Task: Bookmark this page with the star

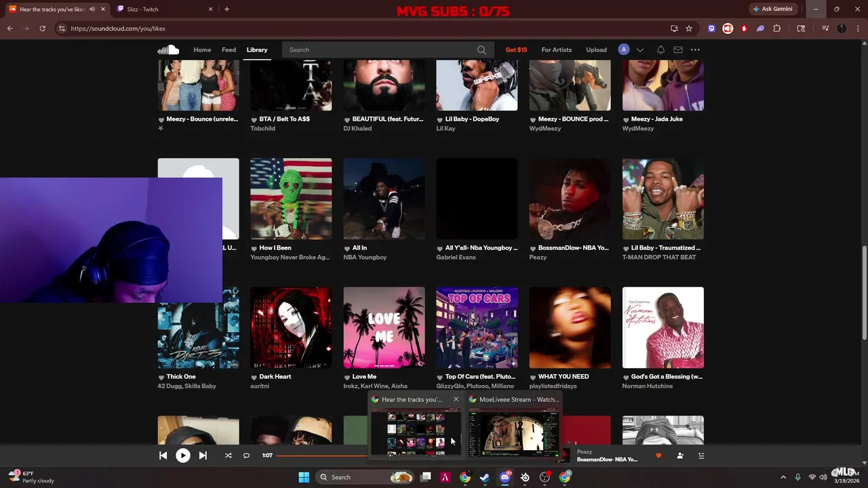Action: (x=689, y=28)
